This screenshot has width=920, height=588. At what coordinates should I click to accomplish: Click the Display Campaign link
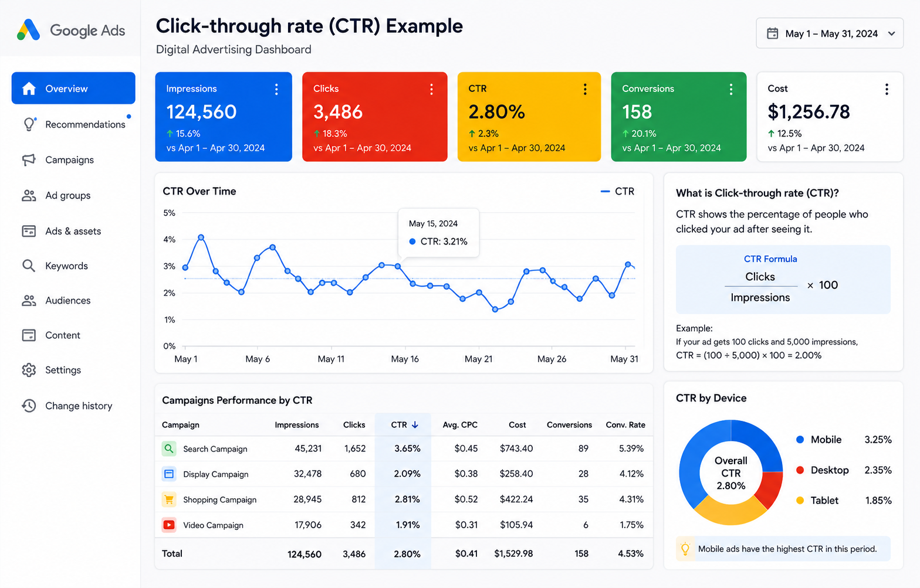(215, 474)
